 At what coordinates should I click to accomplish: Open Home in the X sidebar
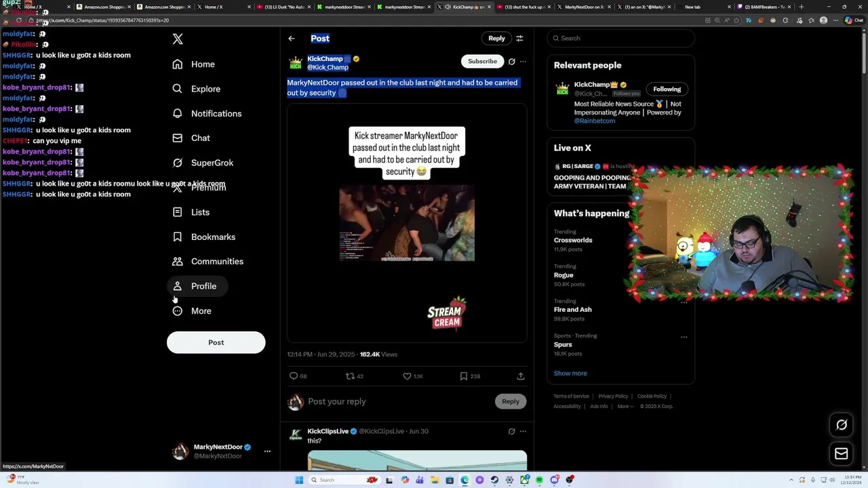(194, 64)
